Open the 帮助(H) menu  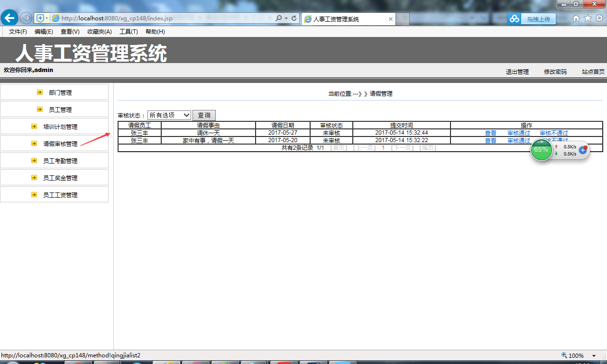click(x=155, y=32)
